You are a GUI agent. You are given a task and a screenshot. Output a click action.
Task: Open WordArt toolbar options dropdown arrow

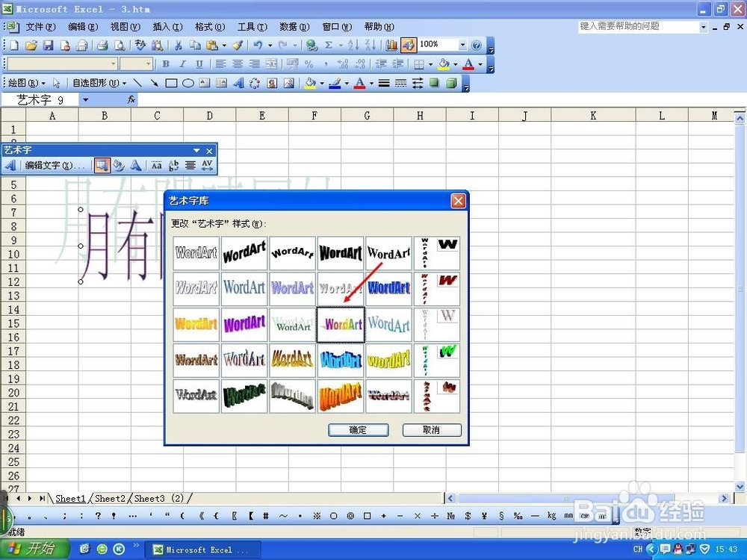pos(196,151)
